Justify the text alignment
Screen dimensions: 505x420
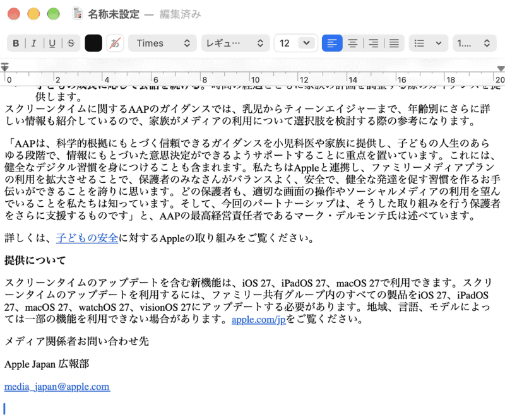[394, 43]
